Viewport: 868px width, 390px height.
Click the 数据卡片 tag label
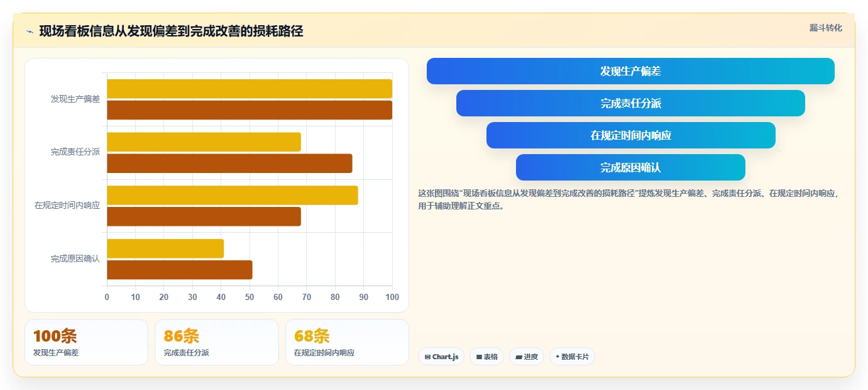click(575, 357)
